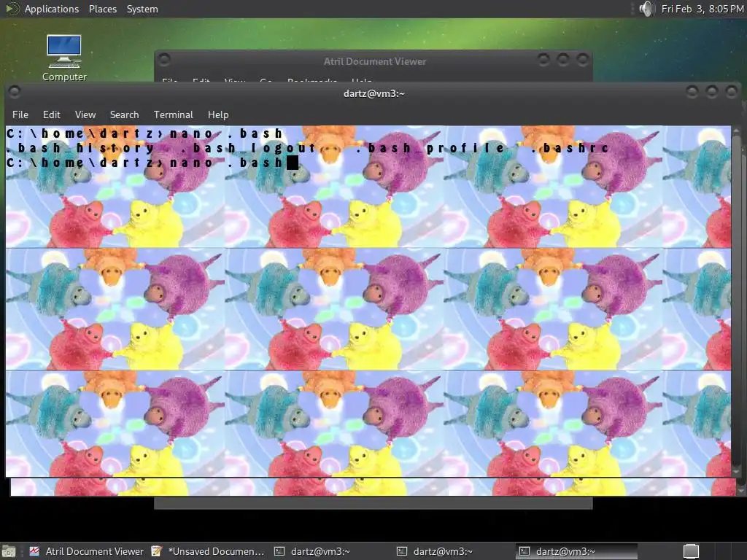Click the text editor icon in taskbar

point(156,551)
